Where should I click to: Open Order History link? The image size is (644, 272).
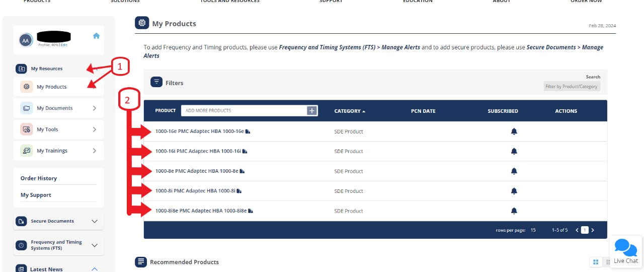[39, 178]
